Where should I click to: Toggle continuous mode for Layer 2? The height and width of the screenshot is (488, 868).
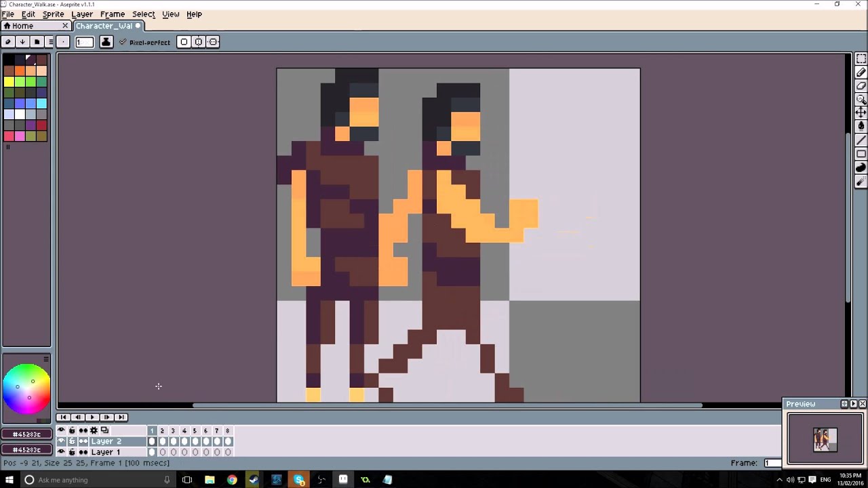(x=83, y=441)
